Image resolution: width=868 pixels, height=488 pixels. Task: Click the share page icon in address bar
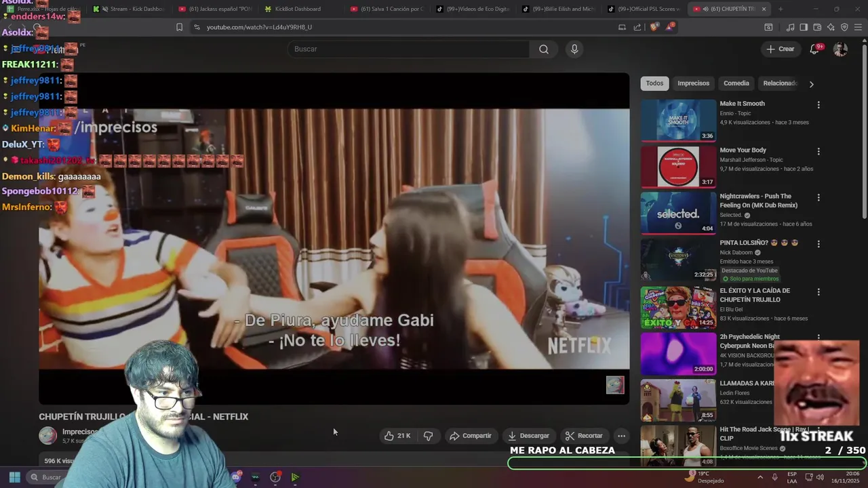637,27
